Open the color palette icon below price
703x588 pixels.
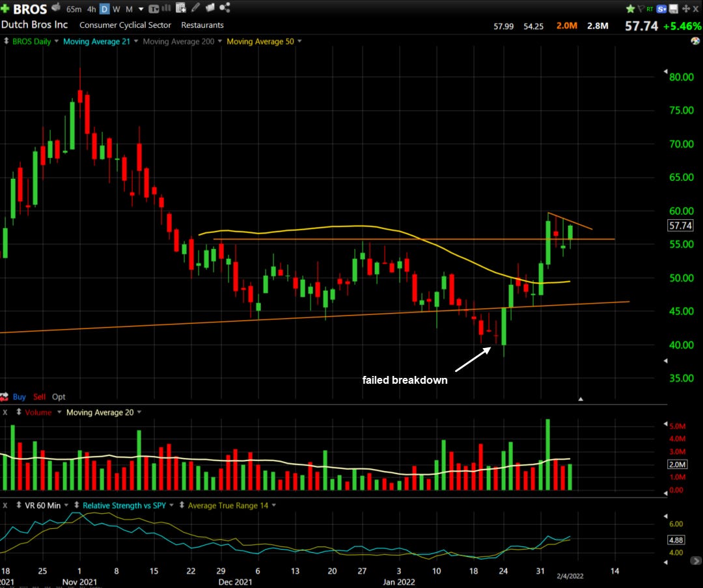pyautogui.click(x=695, y=41)
